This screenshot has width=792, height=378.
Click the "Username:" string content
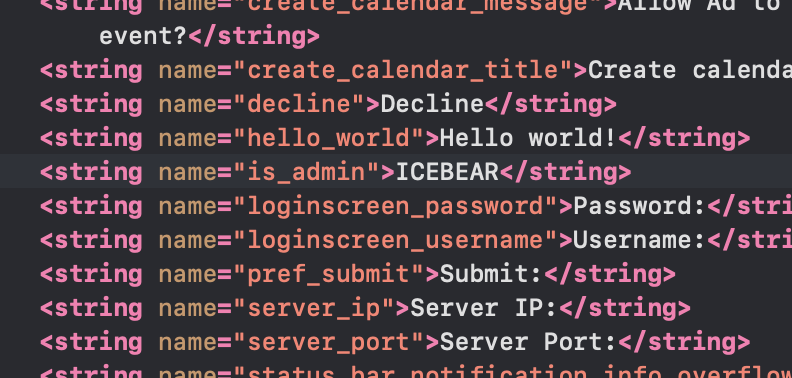click(640, 240)
